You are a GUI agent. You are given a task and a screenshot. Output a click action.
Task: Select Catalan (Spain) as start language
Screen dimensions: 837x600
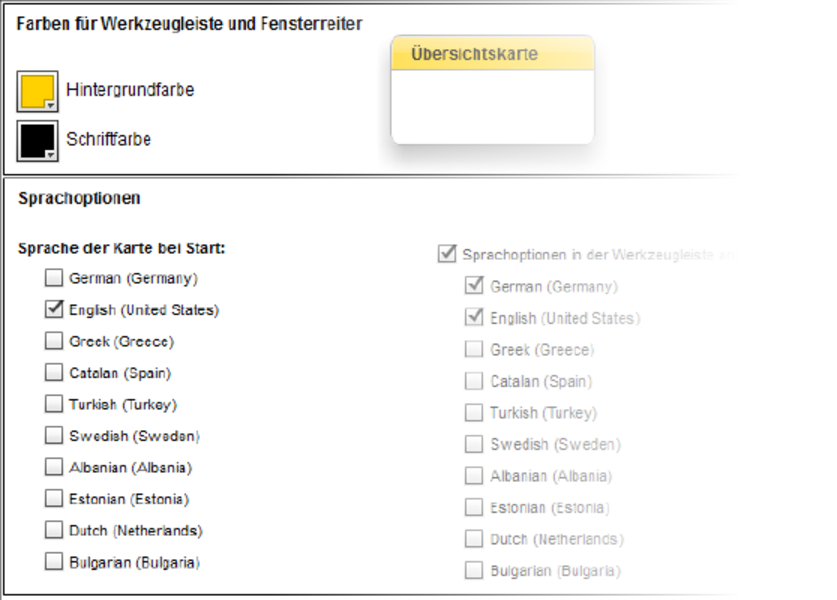coord(54,373)
